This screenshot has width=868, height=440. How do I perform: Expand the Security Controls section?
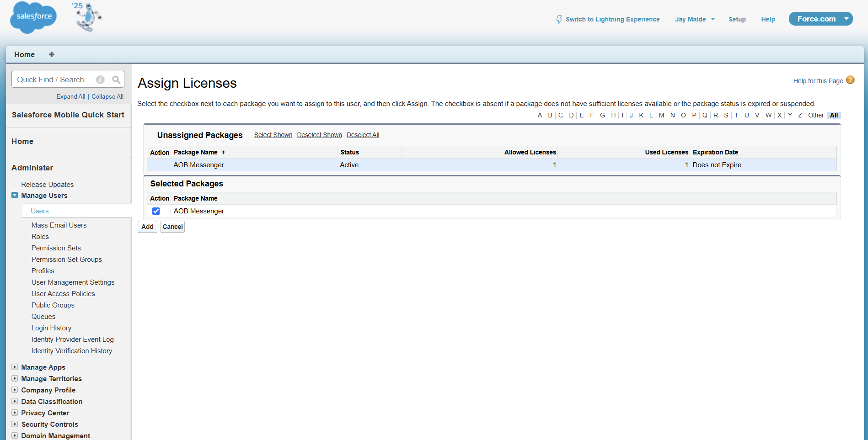click(15, 424)
